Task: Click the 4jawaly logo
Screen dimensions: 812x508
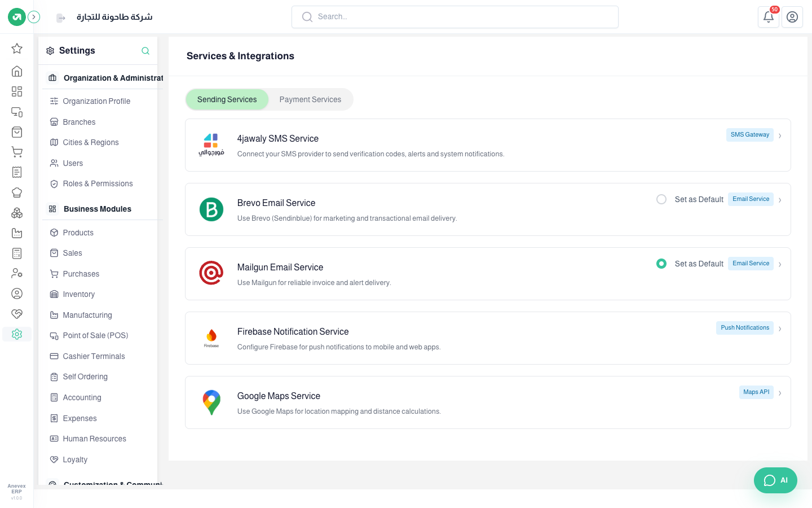Action: click(211, 145)
